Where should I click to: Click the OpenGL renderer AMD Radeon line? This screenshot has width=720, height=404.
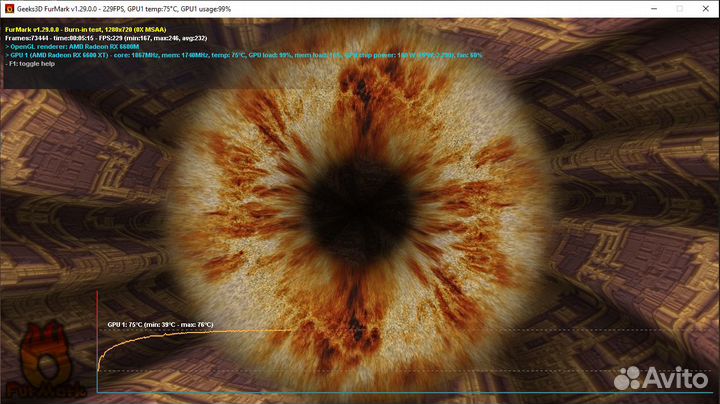point(72,46)
